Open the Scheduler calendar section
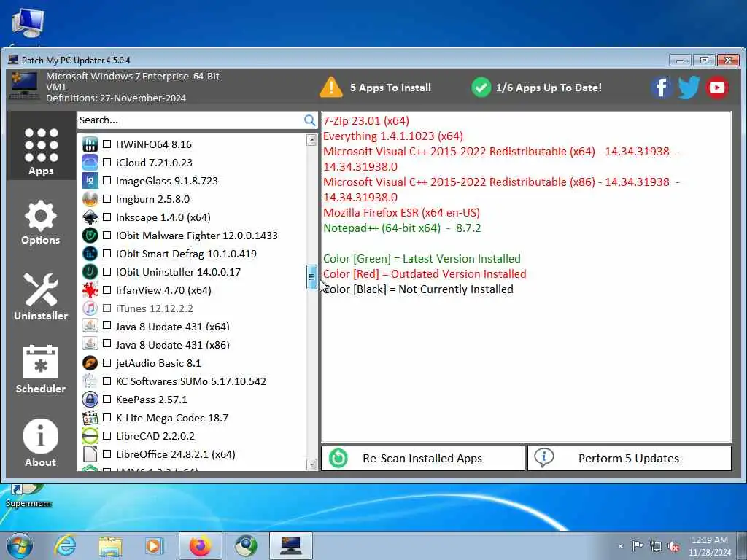The height and width of the screenshot is (560, 747). [x=41, y=370]
